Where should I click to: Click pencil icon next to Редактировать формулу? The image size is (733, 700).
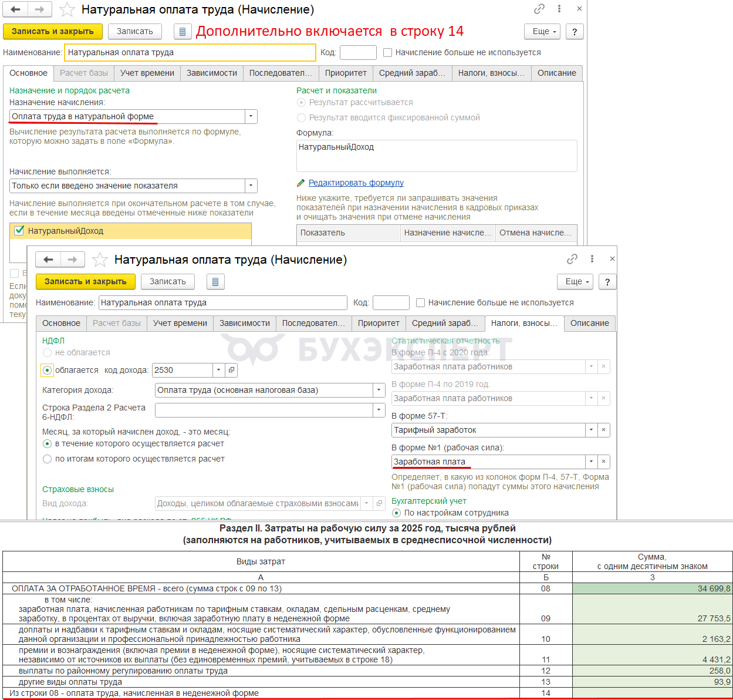coord(301,183)
